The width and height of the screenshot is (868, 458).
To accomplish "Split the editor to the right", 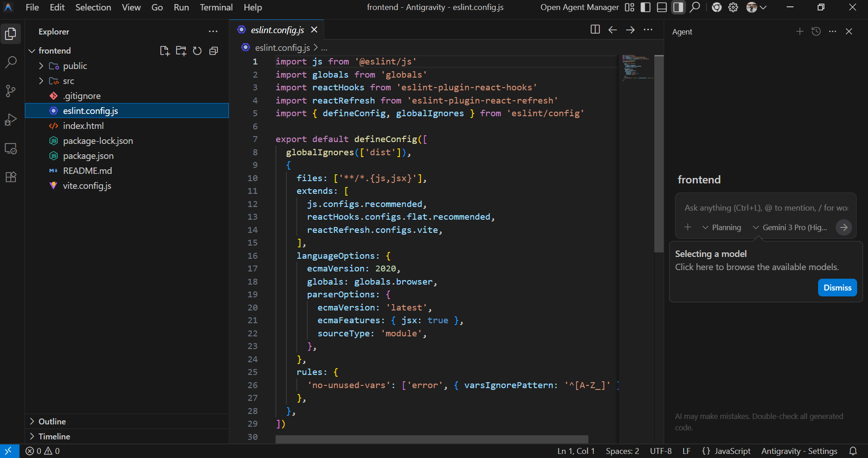I will [595, 30].
